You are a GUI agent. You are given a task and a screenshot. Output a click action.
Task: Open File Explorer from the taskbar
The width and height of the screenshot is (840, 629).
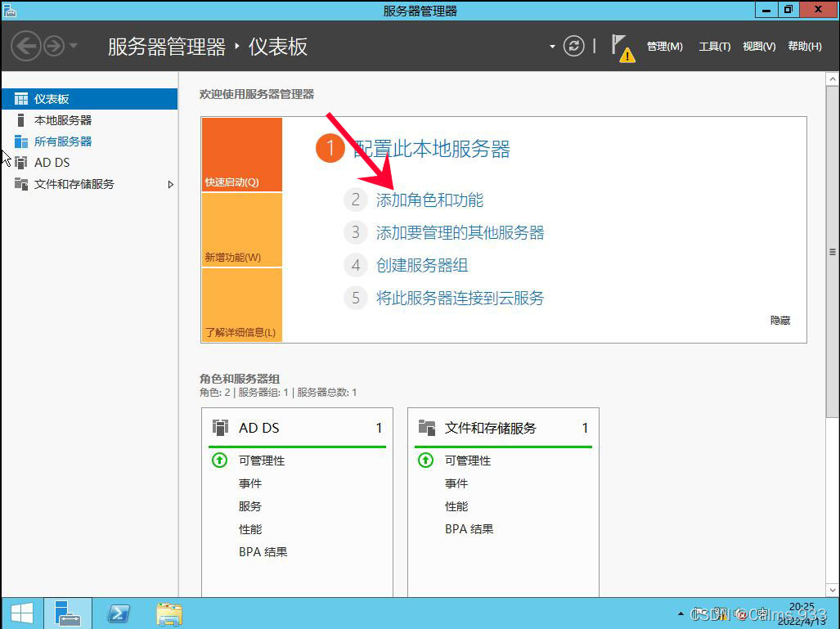tap(169, 613)
